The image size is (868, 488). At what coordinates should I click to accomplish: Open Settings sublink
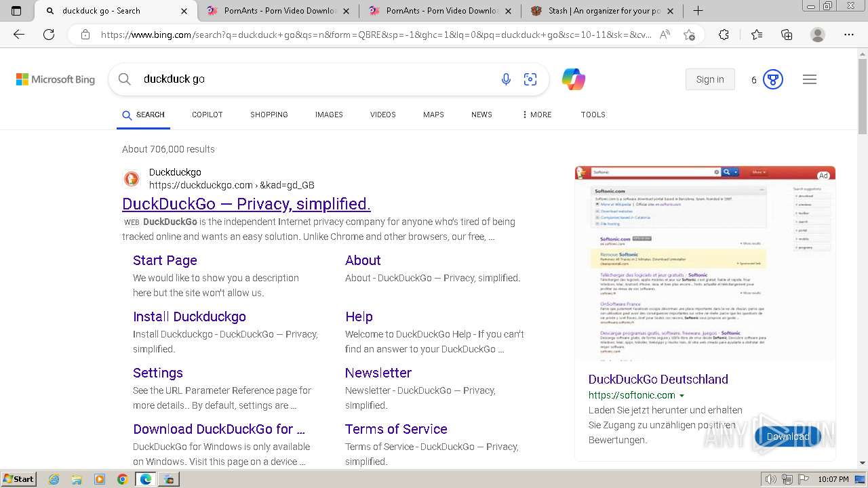click(158, 373)
